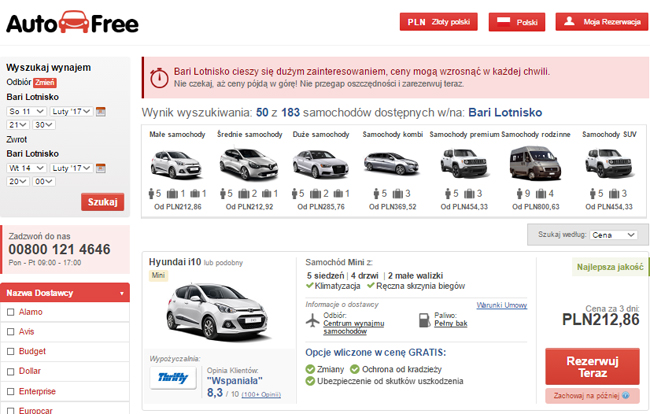The height and width of the screenshot is (414, 650).
Task: Click the Enterprise supplier name
Action: click(x=37, y=391)
